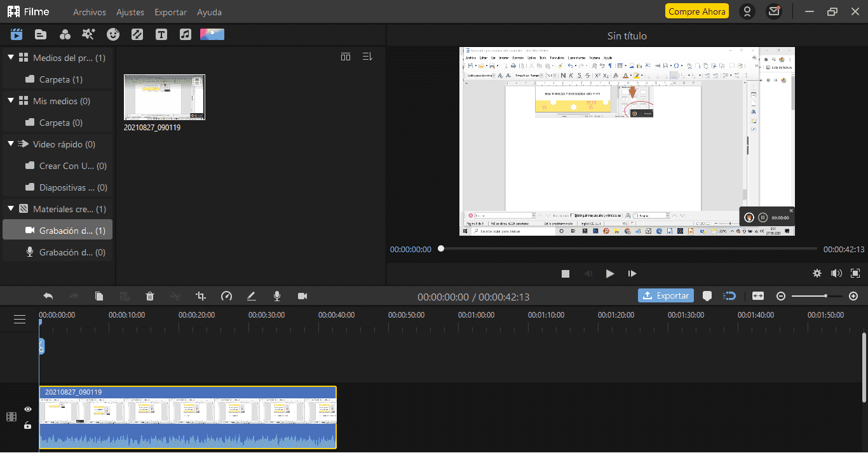Select the 20210827_090119 clip on timeline
Image resolution: width=868 pixels, height=453 pixels.
tap(187, 417)
